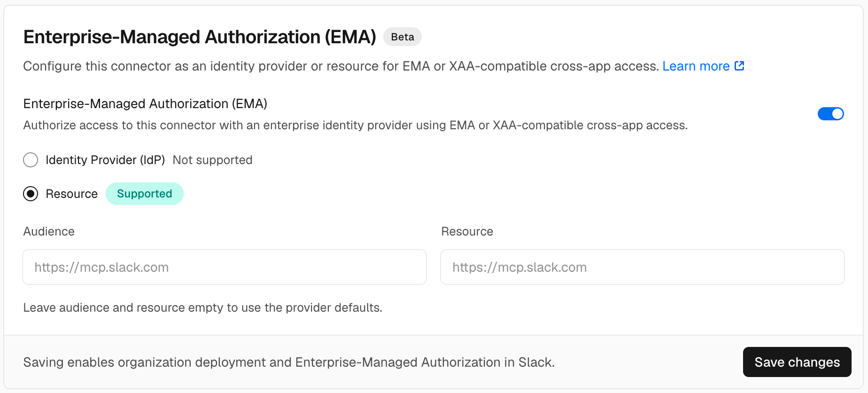Select the Identity Provider (IdP) radio button

(x=31, y=160)
